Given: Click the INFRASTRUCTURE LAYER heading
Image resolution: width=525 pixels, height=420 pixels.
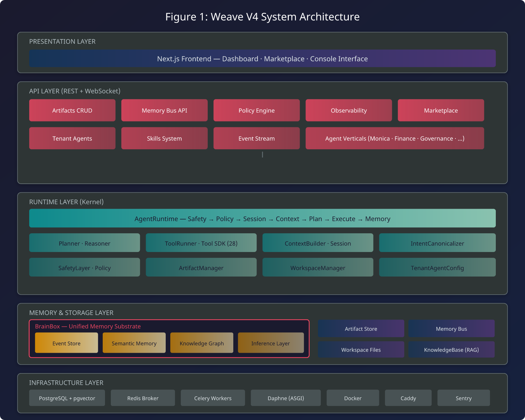Looking at the screenshot, I should pyautogui.click(x=66, y=383).
